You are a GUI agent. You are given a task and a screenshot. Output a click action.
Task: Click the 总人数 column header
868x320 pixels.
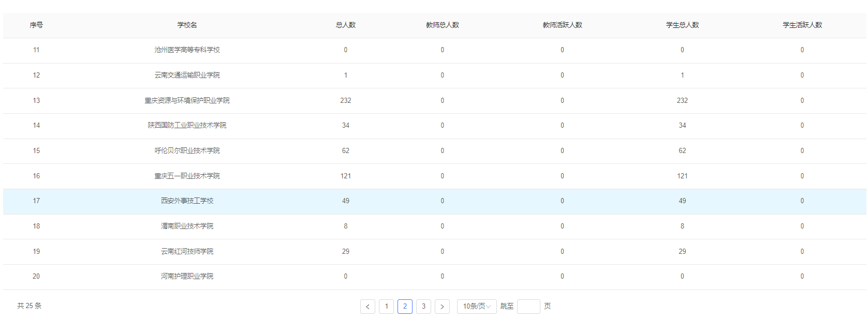tap(345, 25)
